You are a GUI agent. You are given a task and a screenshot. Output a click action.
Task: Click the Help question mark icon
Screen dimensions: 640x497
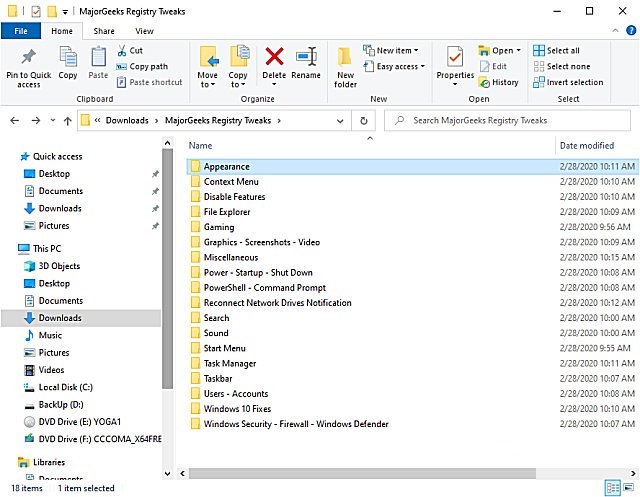[631, 31]
